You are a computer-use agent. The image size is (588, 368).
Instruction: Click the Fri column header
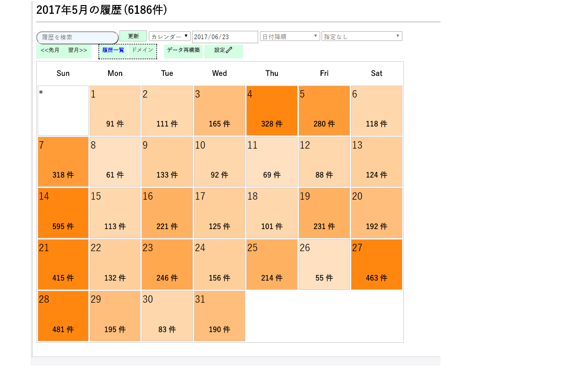[x=324, y=73]
